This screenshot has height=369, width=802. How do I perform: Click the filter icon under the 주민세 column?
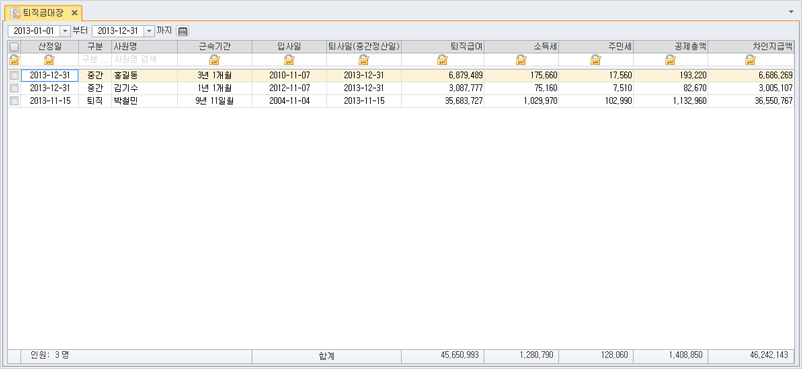(595, 60)
